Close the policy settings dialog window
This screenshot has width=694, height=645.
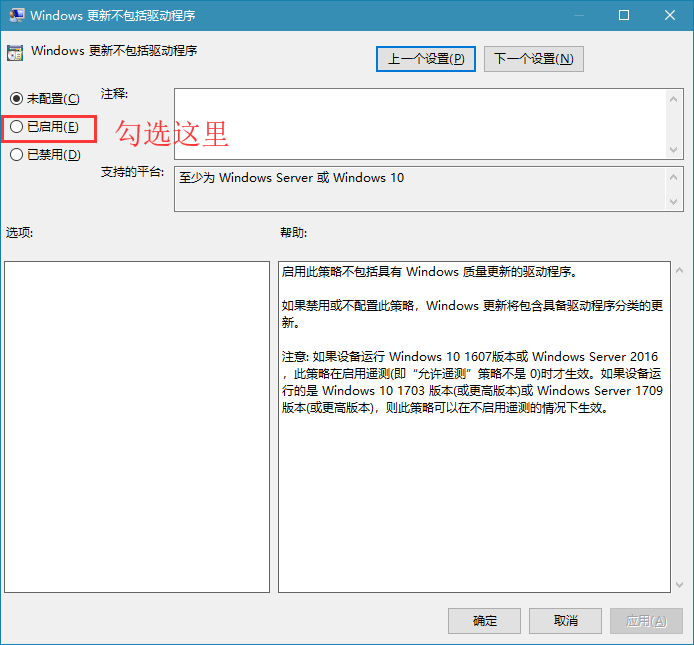point(670,15)
